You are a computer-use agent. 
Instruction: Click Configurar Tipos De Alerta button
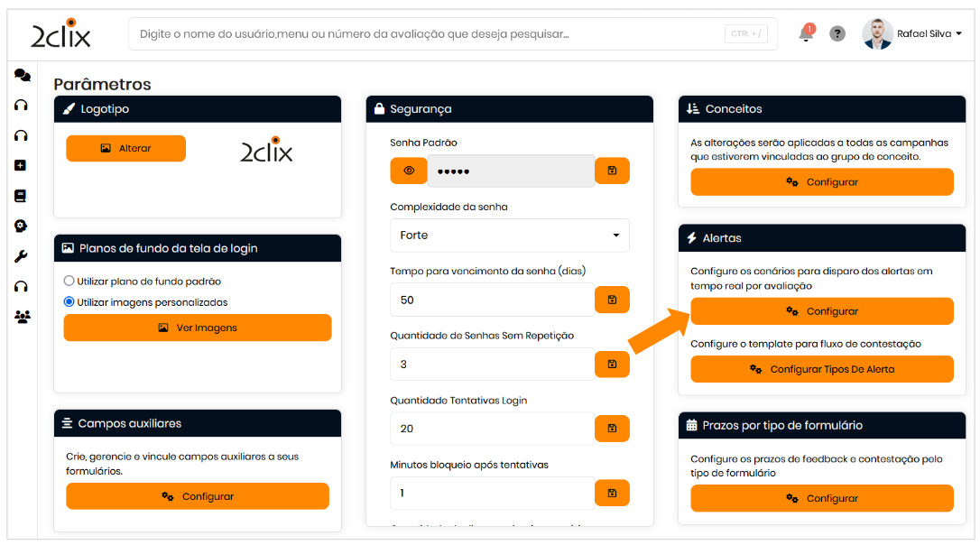(x=821, y=369)
